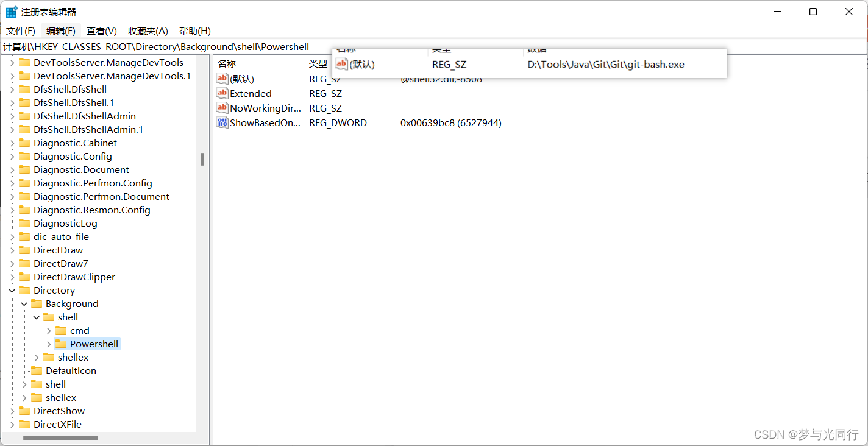The height and width of the screenshot is (446, 868).
Task: Select the cmd folder icon
Action: tap(61, 330)
